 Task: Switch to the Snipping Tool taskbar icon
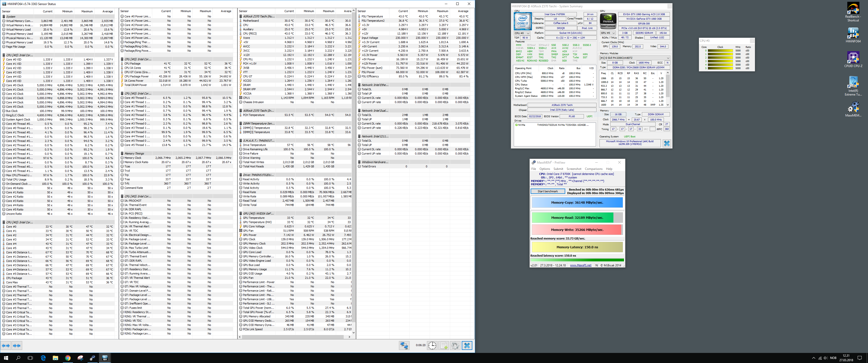80,358
